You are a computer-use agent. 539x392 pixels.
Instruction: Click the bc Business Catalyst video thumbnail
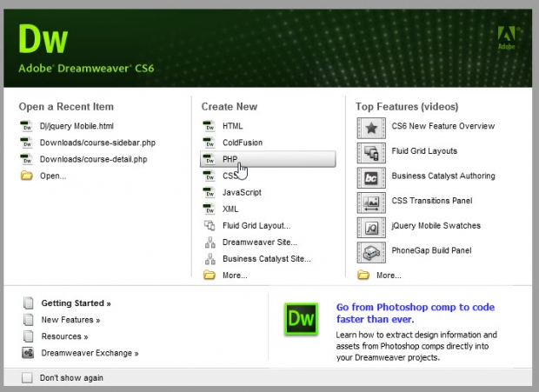371,178
